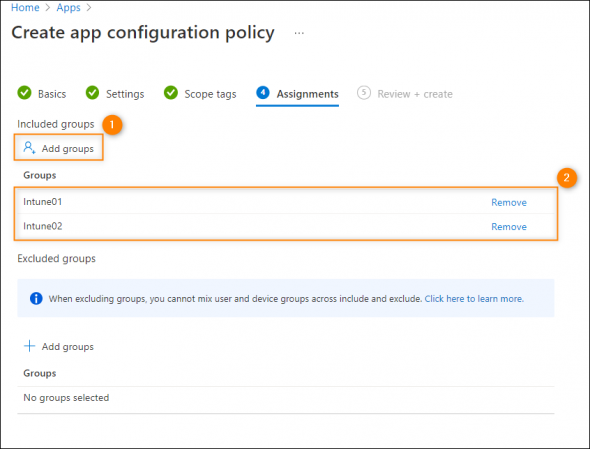Click the green checkmark icon beside Settings

point(92,93)
